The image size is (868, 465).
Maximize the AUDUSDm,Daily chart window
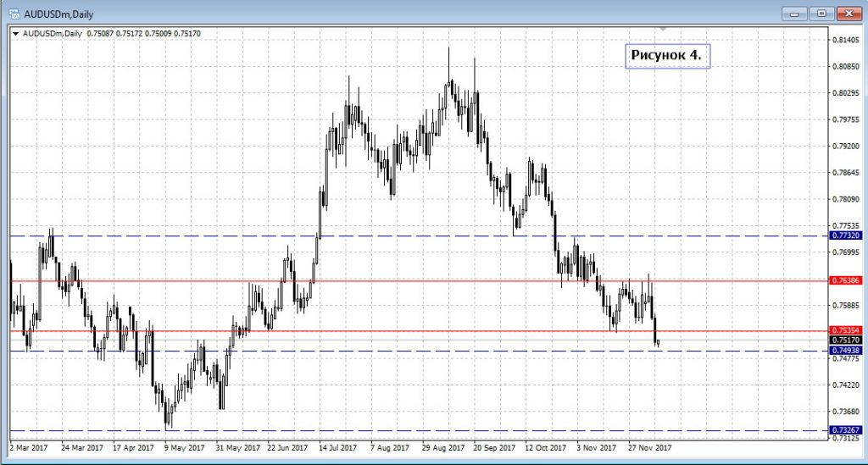click(x=821, y=14)
